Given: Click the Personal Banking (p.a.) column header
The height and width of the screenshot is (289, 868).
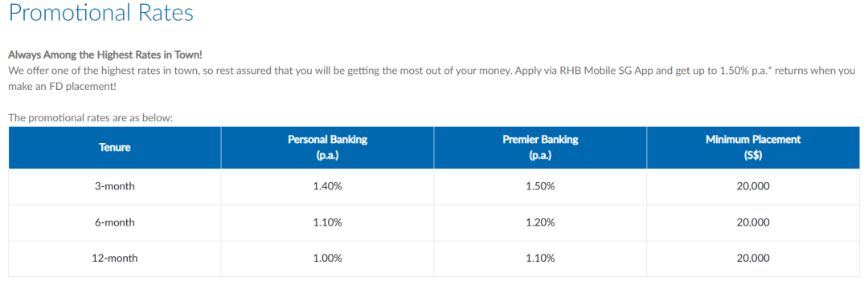Looking at the screenshot, I should (x=327, y=148).
